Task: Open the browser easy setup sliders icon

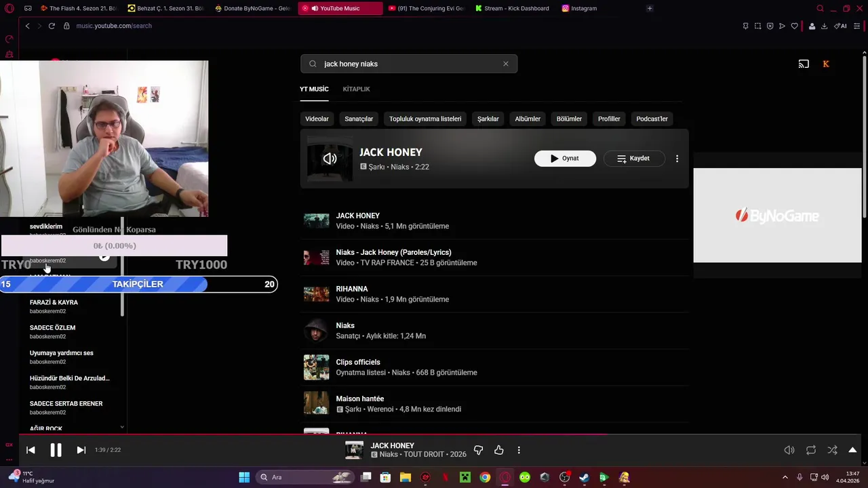Action: coord(858,26)
